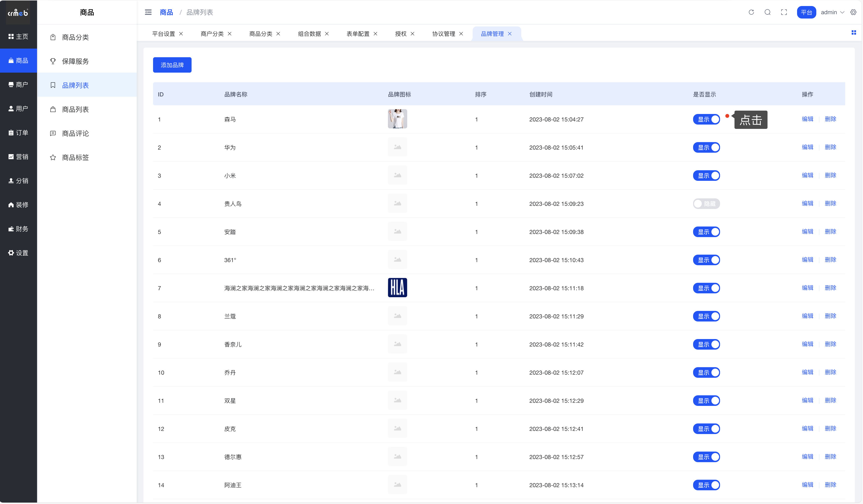Enter fullscreen mode via header icon
The image size is (863, 504).
[784, 12]
